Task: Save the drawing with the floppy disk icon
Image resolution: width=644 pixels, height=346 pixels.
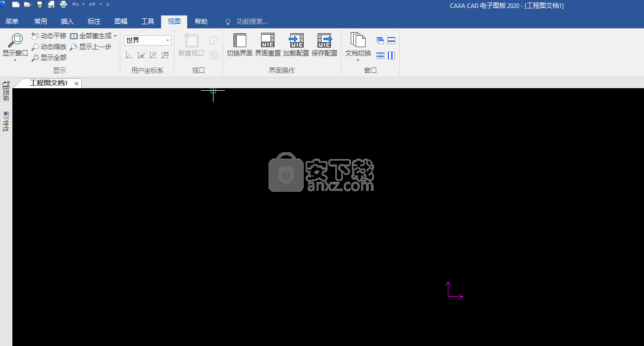Action: (x=40, y=4)
